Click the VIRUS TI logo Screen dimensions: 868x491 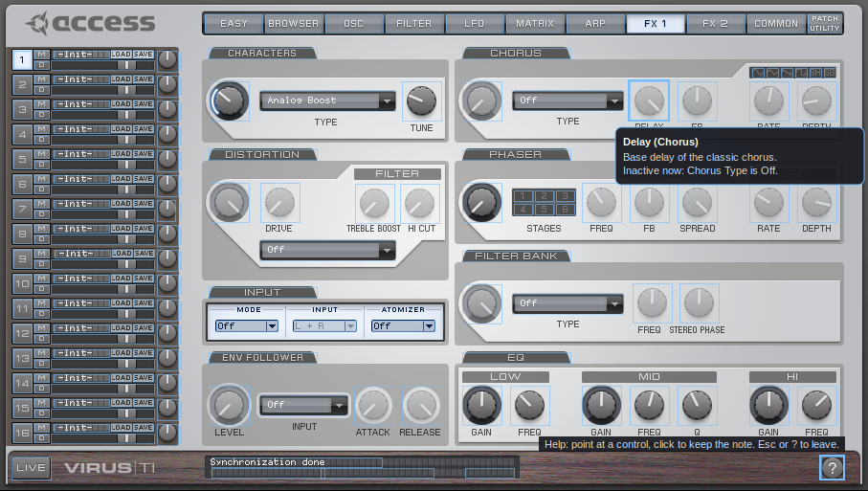tap(110, 468)
